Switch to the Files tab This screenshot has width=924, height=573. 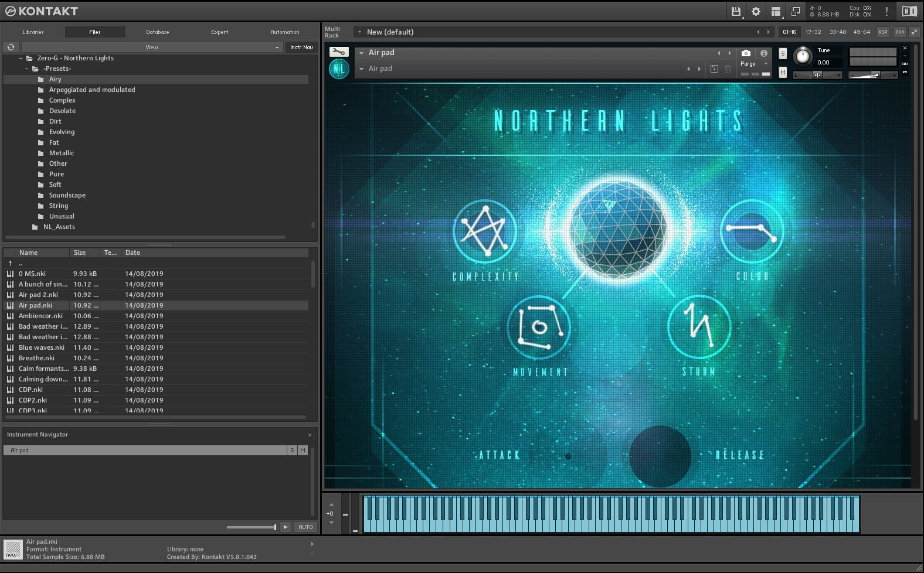pos(95,32)
